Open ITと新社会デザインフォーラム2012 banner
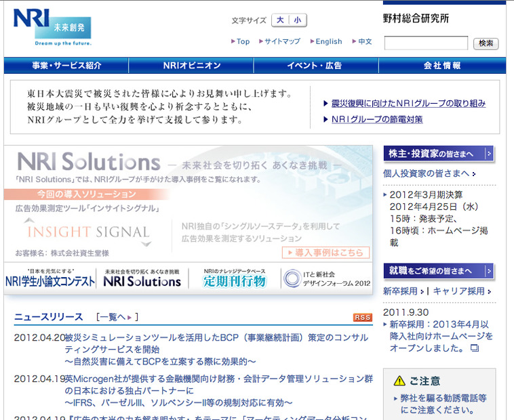The width and height of the screenshot is (514, 420). coord(327,278)
